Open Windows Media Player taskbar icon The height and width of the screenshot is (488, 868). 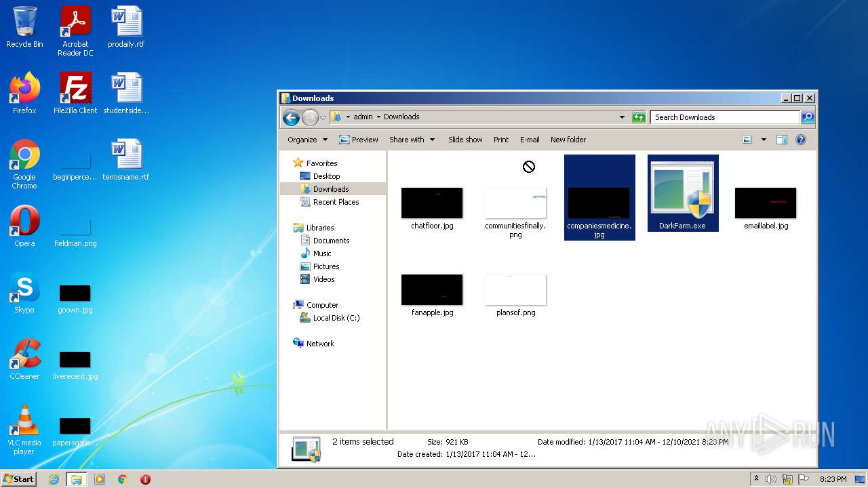100,479
